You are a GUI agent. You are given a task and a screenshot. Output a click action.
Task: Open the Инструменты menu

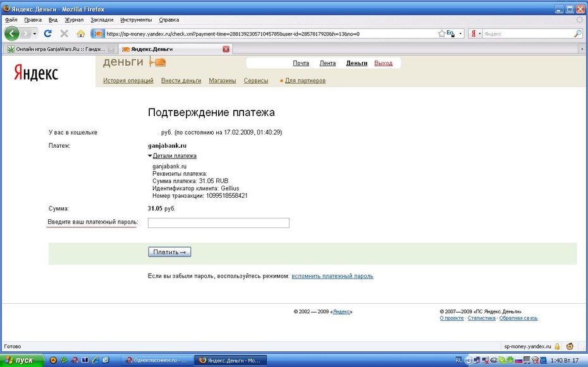click(136, 20)
